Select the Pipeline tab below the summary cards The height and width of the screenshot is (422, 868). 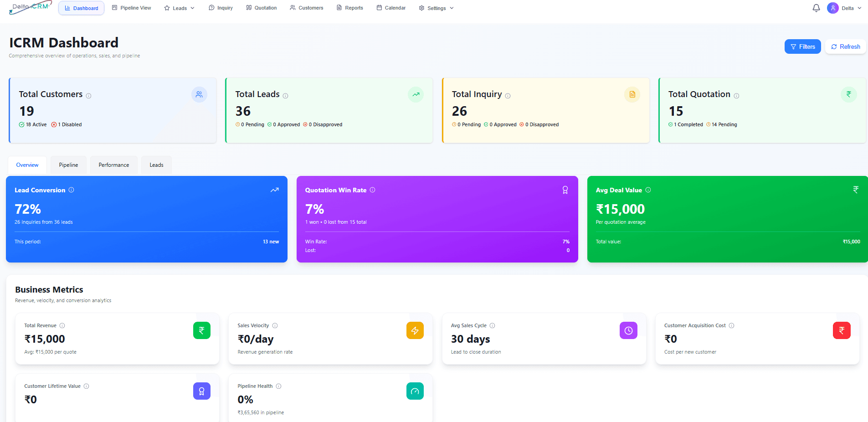click(x=68, y=165)
